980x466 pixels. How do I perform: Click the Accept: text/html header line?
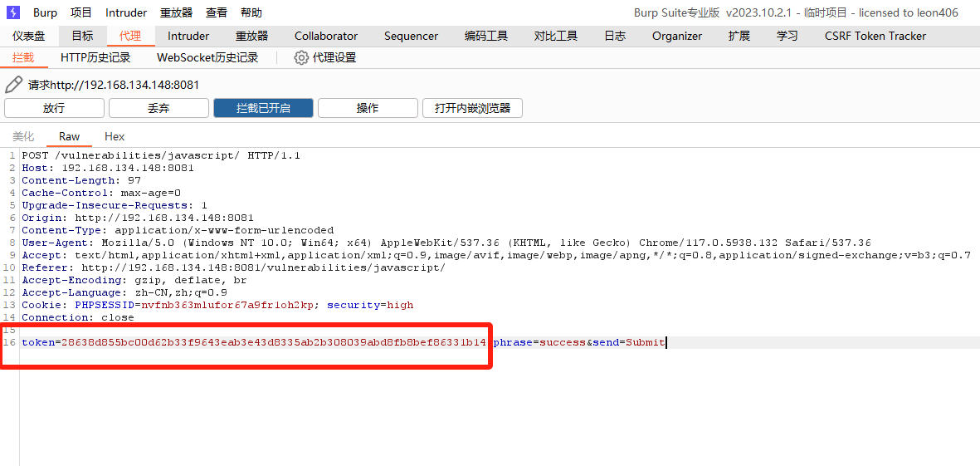(x=496, y=255)
